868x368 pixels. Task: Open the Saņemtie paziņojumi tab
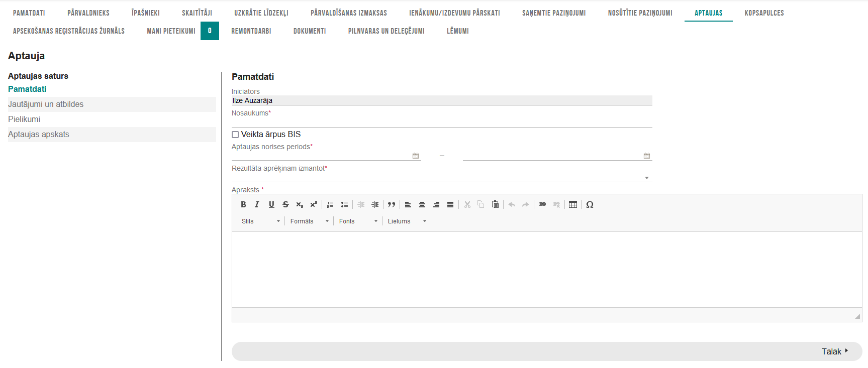(x=554, y=13)
